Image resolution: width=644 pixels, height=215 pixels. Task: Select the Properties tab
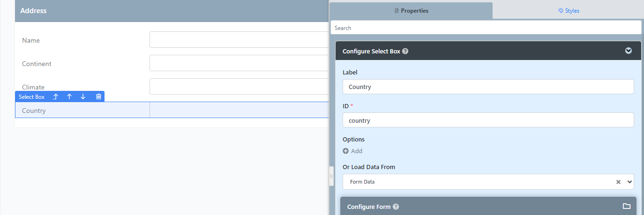(411, 10)
